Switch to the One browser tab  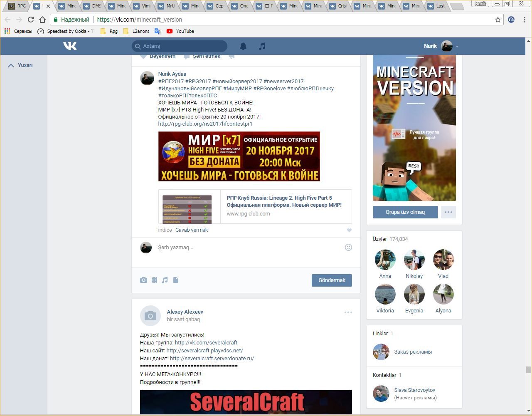(240, 6)
